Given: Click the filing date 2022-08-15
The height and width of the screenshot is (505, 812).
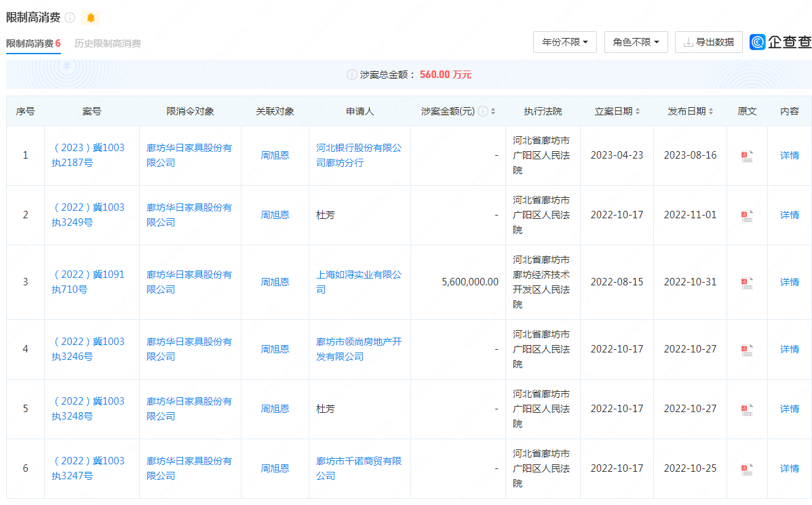Looking at the screenshot, I should point(617,282).
